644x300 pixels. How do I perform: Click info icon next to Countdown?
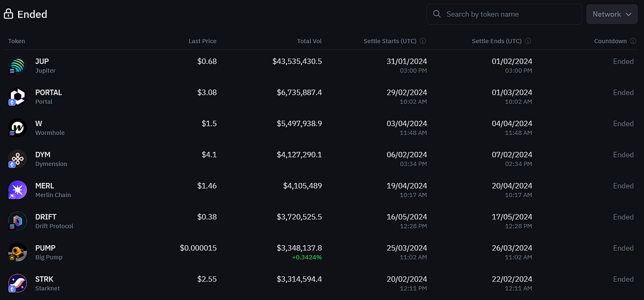pyautogui.click(x=633, y=41)
